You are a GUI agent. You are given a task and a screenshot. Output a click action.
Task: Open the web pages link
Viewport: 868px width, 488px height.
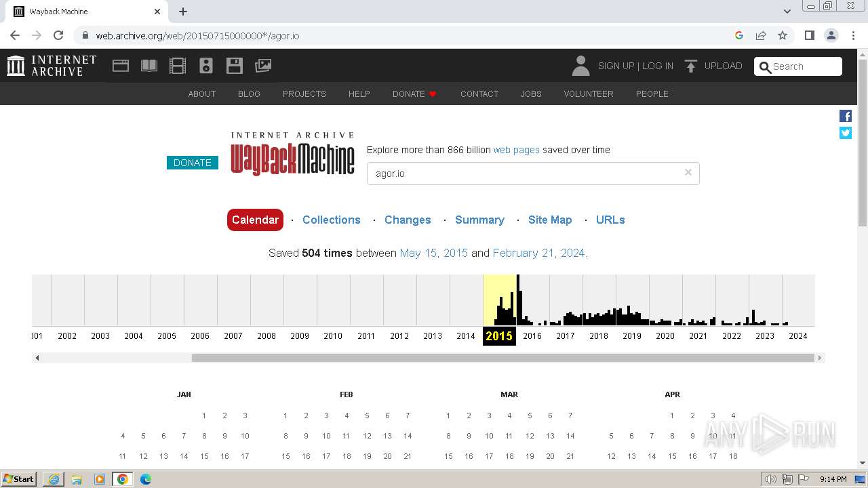(x=517, y=150)
